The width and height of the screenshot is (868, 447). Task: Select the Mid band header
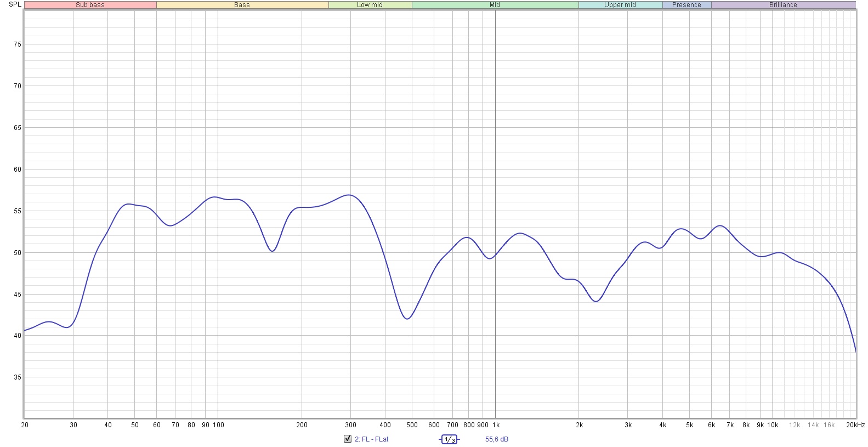[495, 5]
